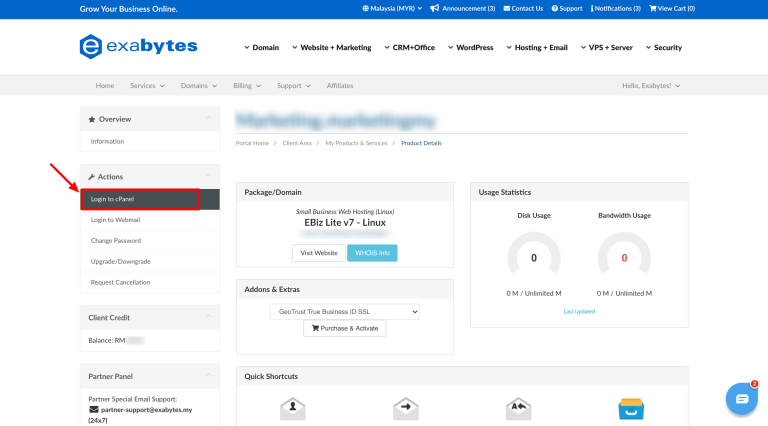Click the WHOIS Info button

[x=372, y=253]
